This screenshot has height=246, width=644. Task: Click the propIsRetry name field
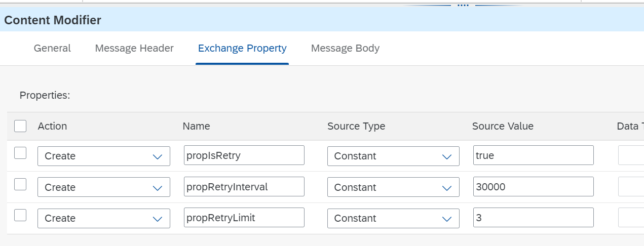(244, 155)
